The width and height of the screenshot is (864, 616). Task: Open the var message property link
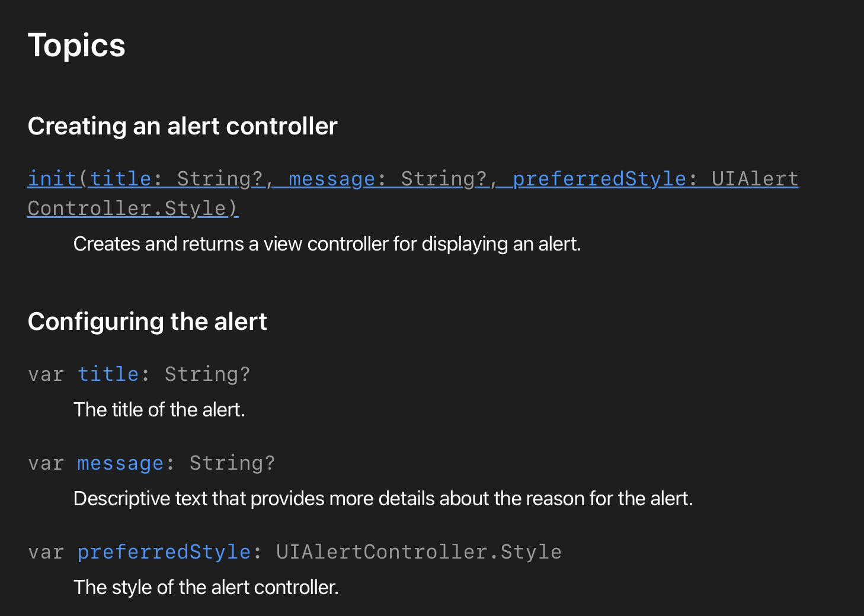pyautogui.click(x=120, y=463)
